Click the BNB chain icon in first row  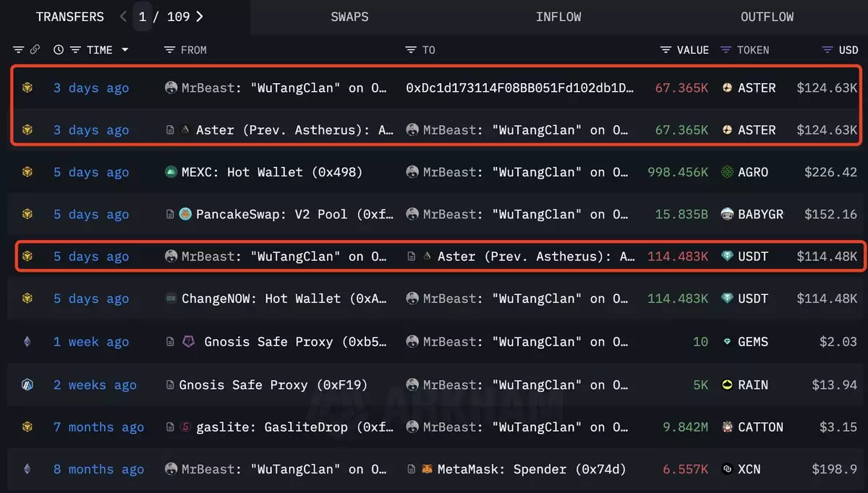coord(27,88)
